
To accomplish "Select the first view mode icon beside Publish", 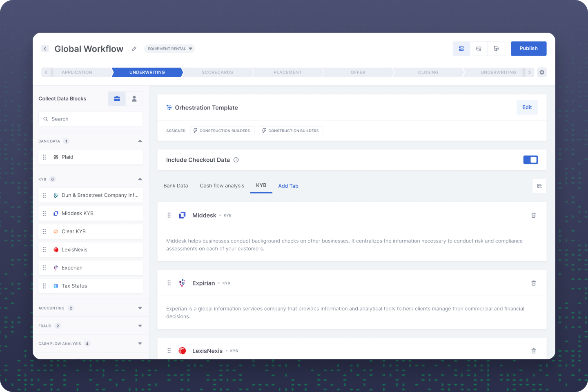I will pos(461,49).
